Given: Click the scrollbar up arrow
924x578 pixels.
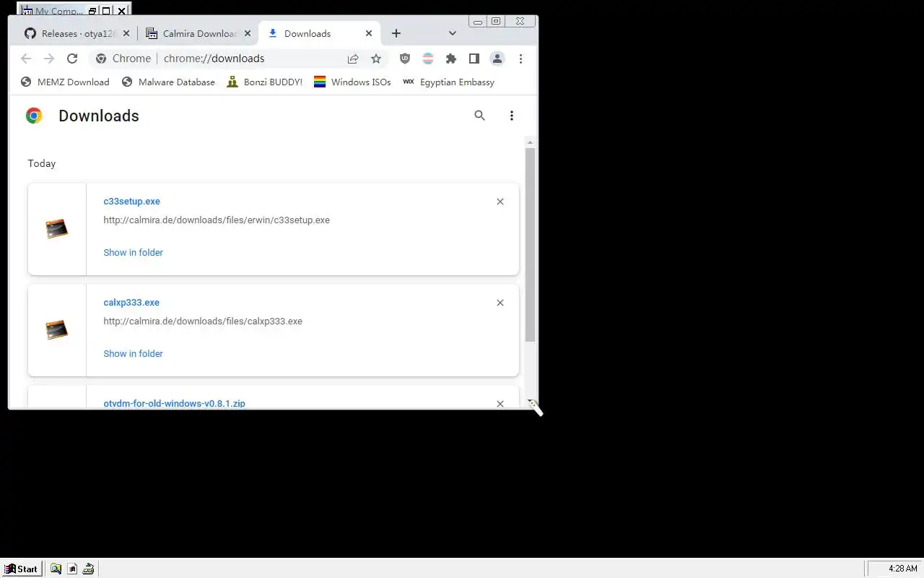Looking at the screenshot, I should click(530, 142).
